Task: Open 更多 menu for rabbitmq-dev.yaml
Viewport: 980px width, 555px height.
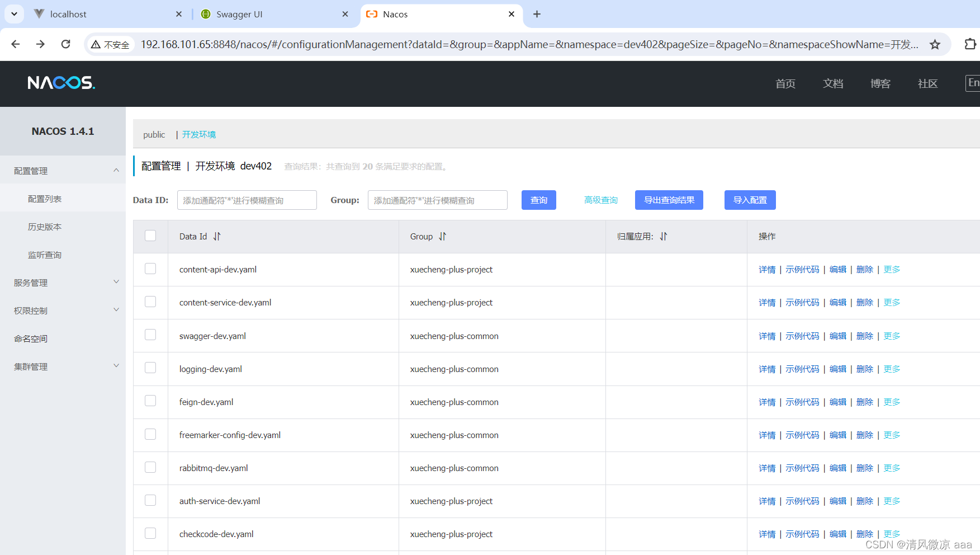Action: [892, 468]
